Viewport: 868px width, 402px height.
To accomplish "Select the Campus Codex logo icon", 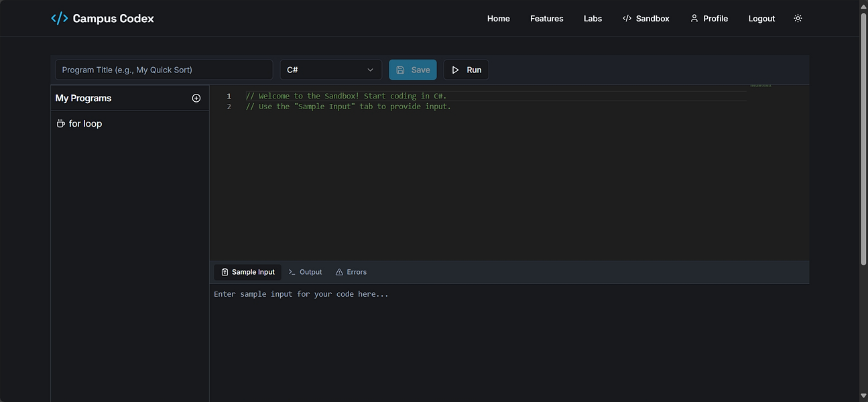I will (59, 18).
